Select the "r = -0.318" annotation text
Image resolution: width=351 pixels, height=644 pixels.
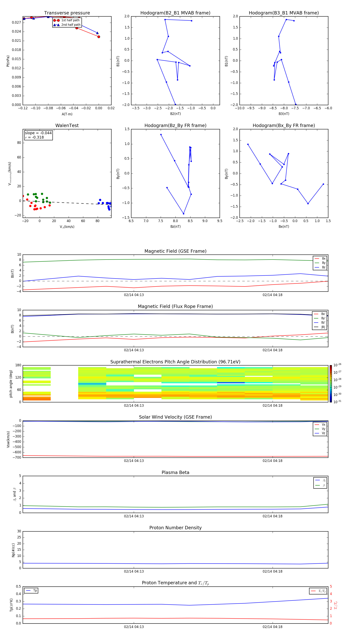35,137
